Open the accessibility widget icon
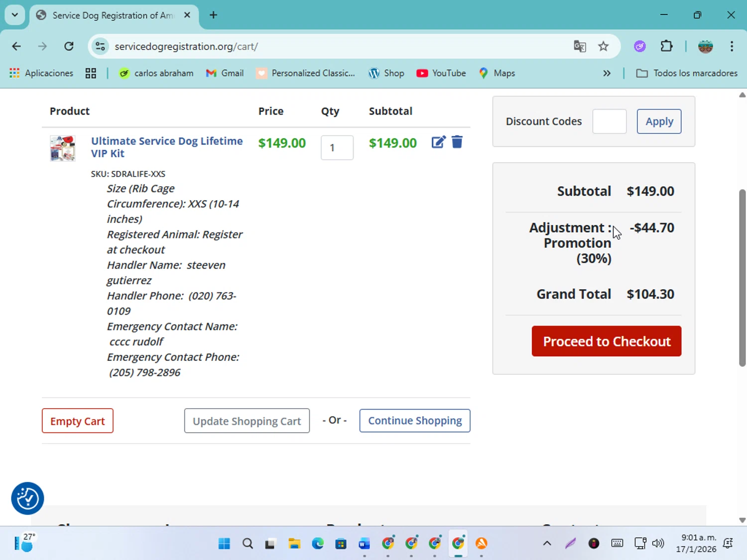The height and width of the screenshot is (560, 747). (27, 498)
